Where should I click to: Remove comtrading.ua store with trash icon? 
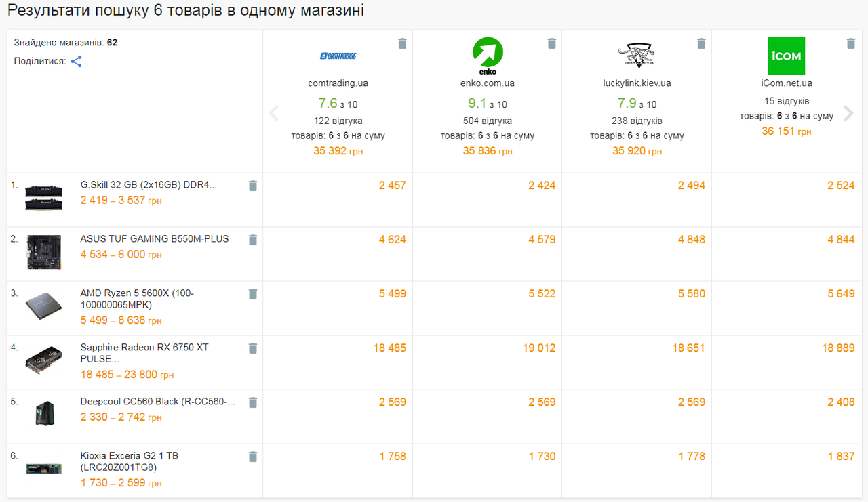[402, 43]
